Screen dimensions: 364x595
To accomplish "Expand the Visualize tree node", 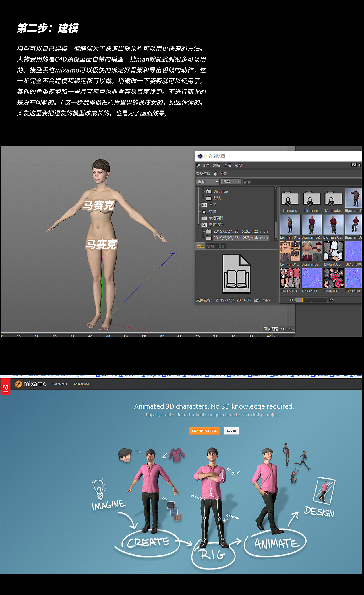I will pos(204,191).
